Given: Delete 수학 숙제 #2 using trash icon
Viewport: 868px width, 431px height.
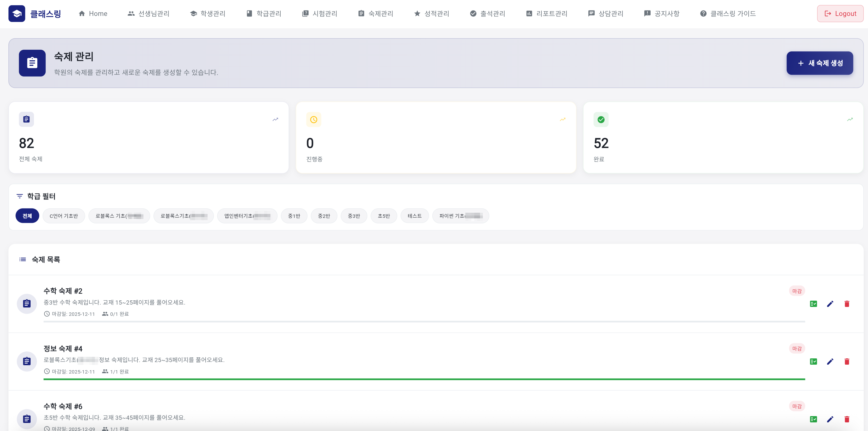Looking at the screenshot, I should (x=847, y=304).
